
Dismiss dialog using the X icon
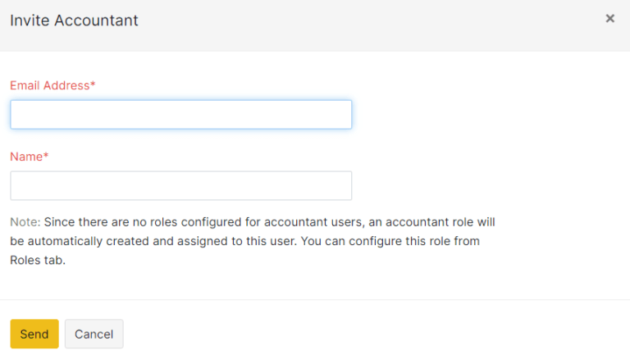(609, 18)
